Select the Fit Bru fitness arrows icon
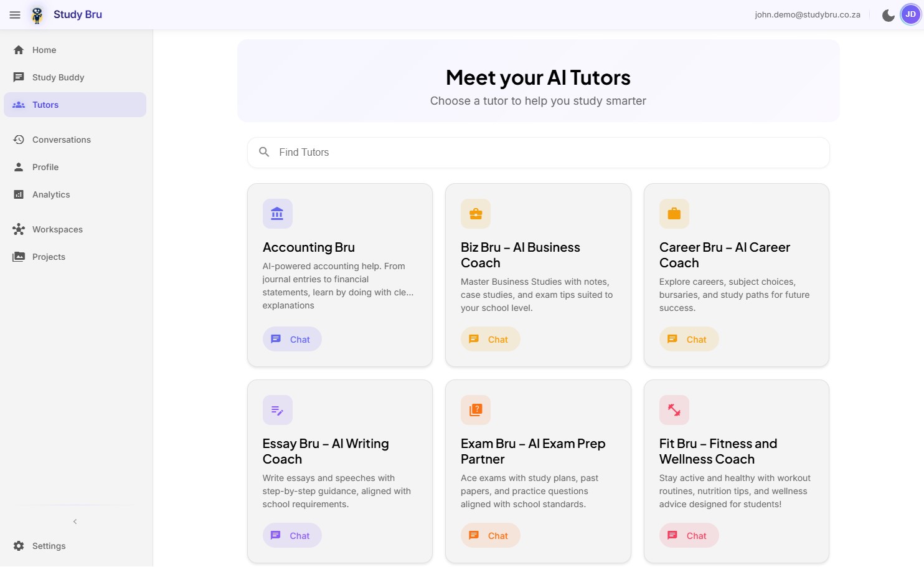 (674, 410)
